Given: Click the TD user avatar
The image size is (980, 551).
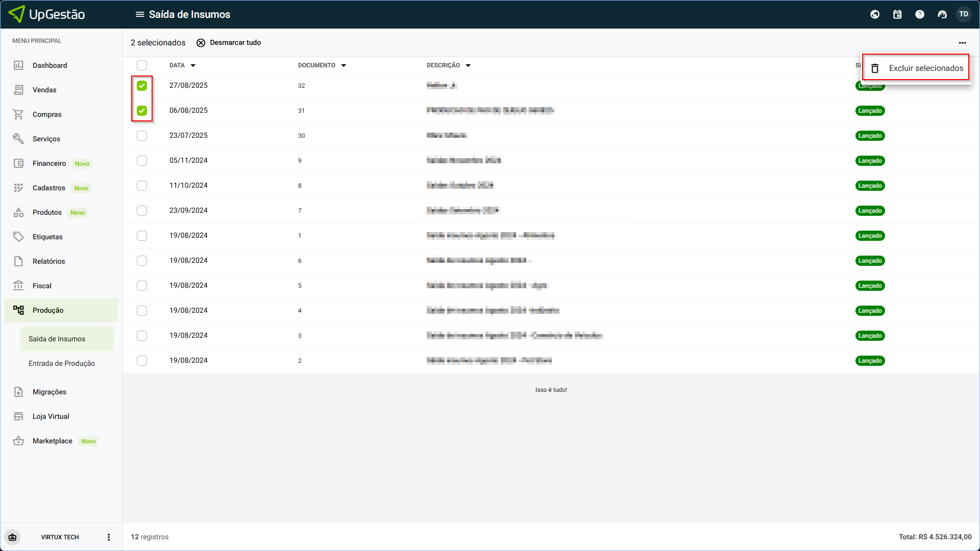Looking at the screenshot, I should (x=964, y=14).
